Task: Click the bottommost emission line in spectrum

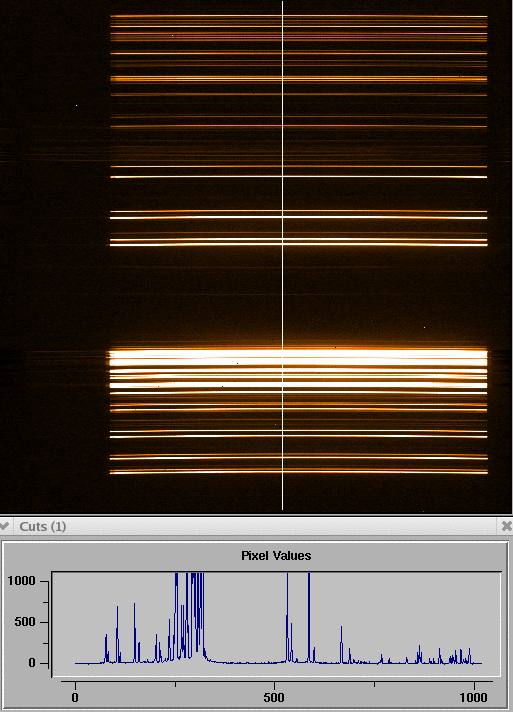Action: pyautogui.click(x=298, y=473)
